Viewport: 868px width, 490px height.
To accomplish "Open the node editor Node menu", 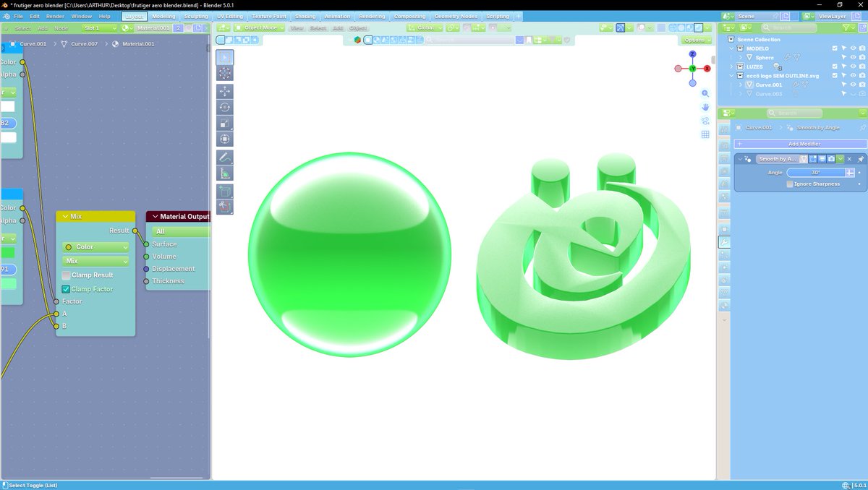I will coord(61,28).
